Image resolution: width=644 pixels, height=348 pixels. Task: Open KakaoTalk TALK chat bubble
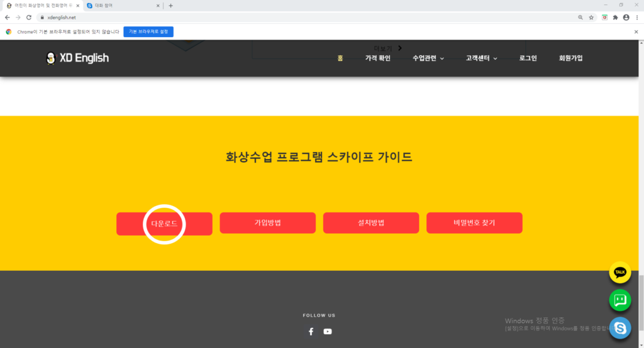coord(619,272)
